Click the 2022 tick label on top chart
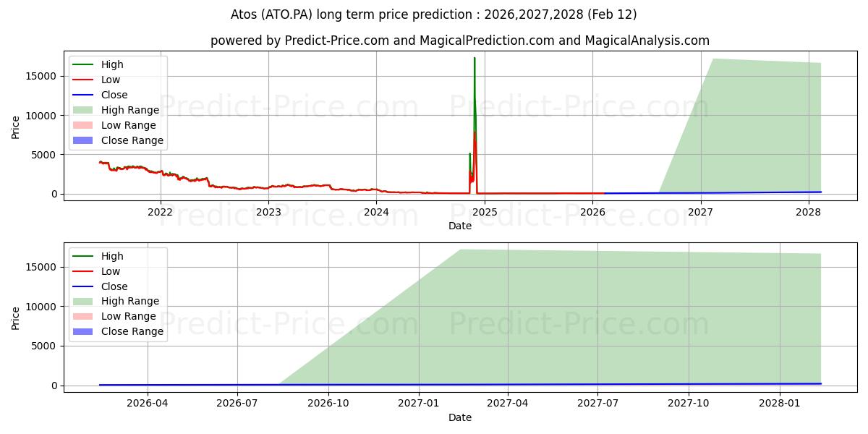Screen dimensions: 868x434 click(160, 212)
